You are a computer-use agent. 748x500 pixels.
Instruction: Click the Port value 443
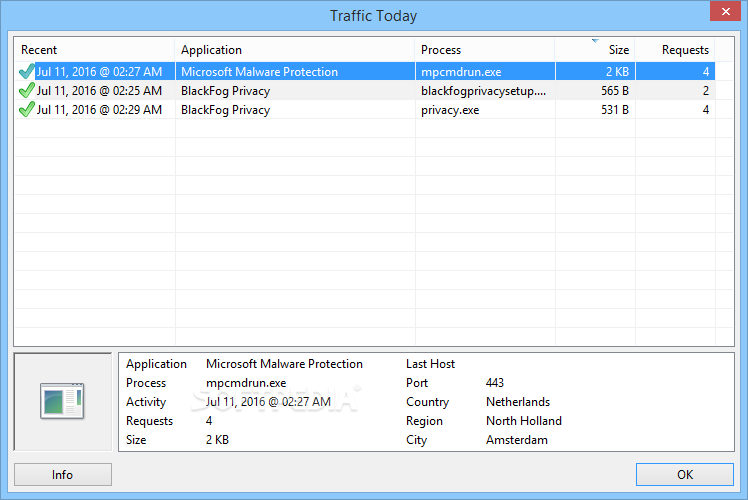coord(495,383)
